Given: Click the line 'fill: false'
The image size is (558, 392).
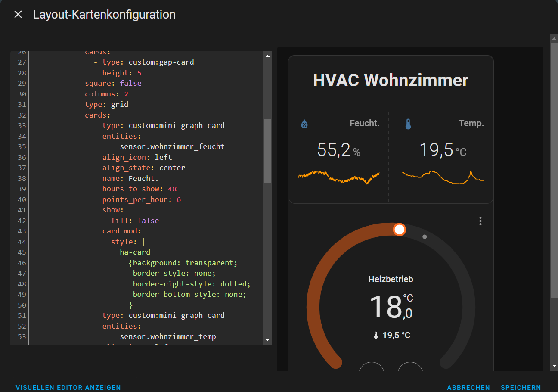Looking at the screenshot, I should (135, 221).
